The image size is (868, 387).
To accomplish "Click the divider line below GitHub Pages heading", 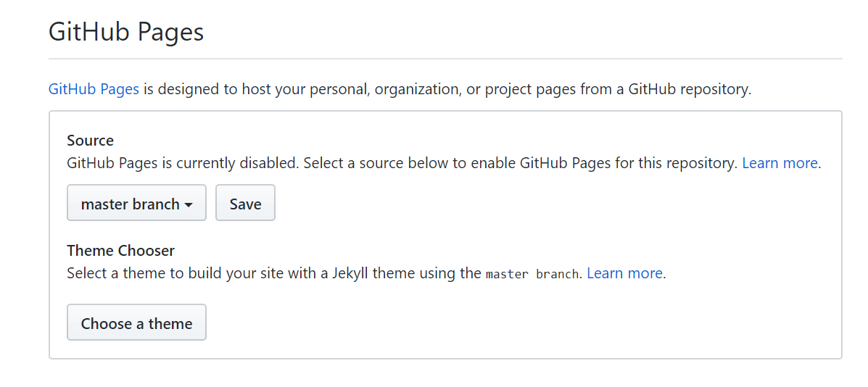I will tap(445, 58).
